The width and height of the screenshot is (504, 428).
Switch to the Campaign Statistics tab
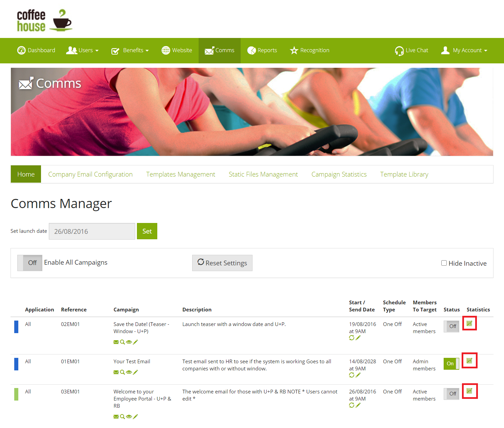(339, 174)
